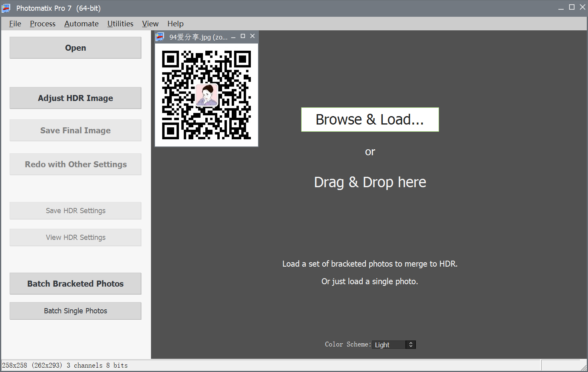This screenshot has height=372, width=588.
Task: Open the View menu
Action: pyautogui.click(x=150, y=24)
